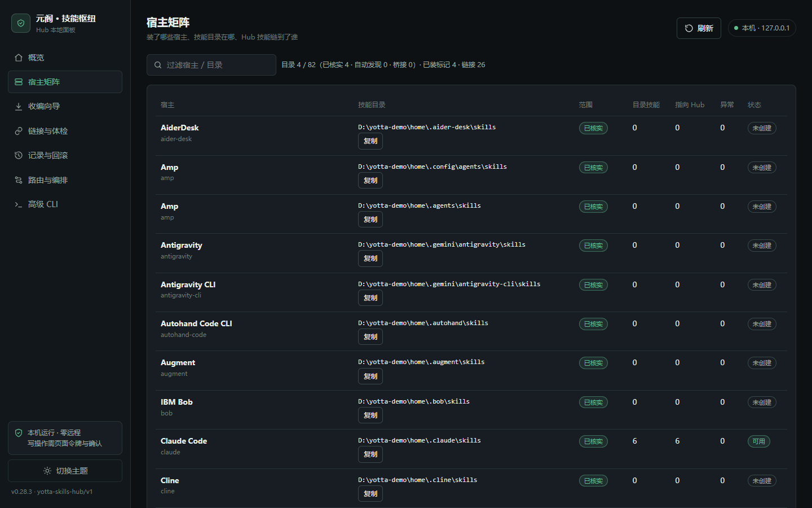Viewport: 812px width, 508px height.
Task: Click the matrix icon beside 宿主矩阵
Action: [x=19, y=82]
